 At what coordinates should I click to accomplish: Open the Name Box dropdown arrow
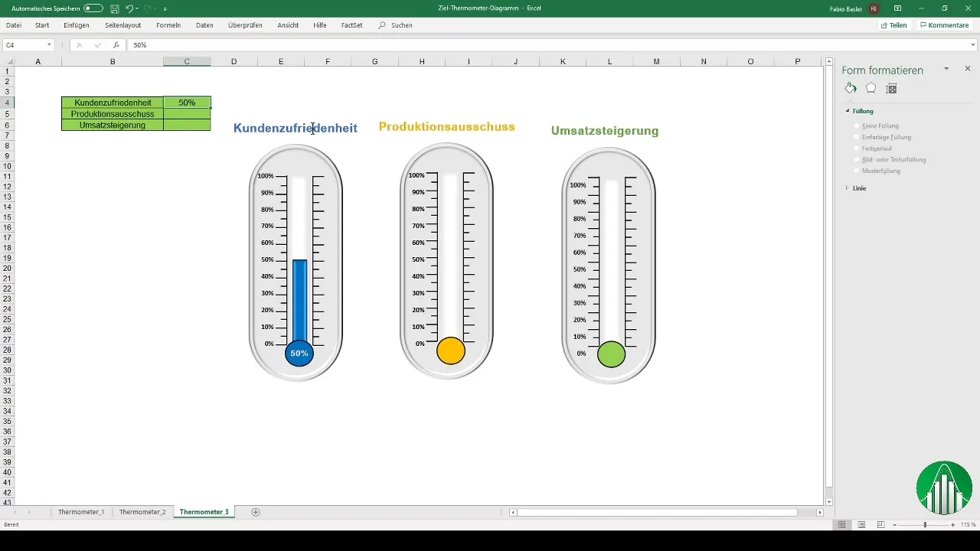click(x=49, y=45)
